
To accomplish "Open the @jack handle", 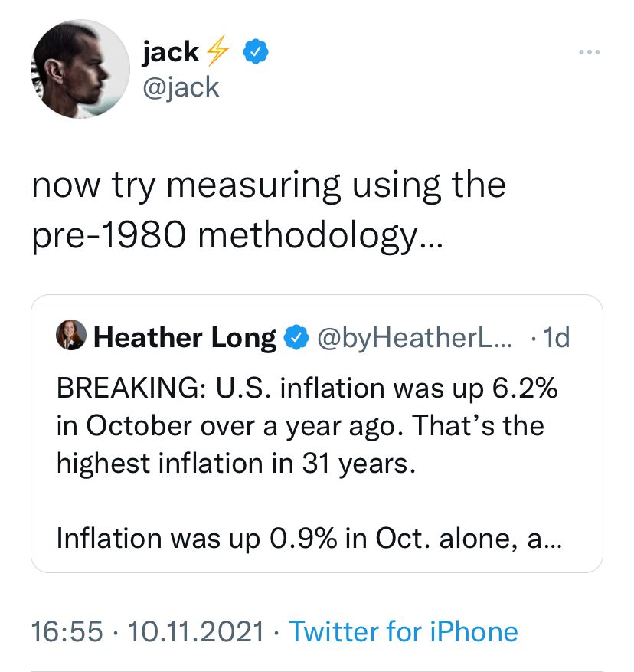I will (181, 87).
